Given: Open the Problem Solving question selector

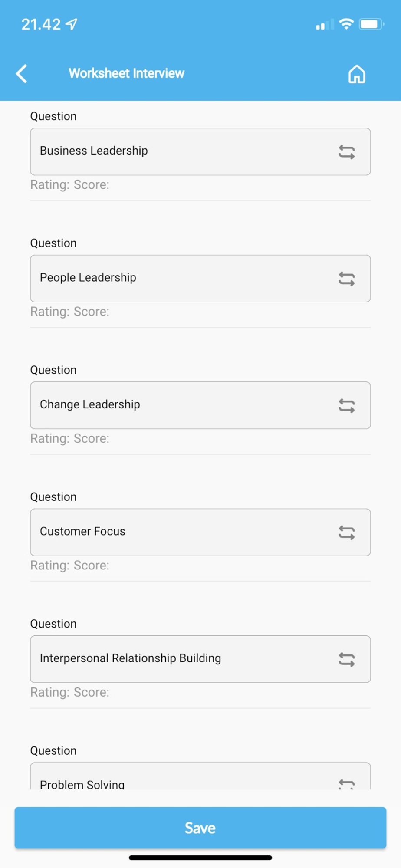Looking at the screenshot, I should tap(174, 781).
